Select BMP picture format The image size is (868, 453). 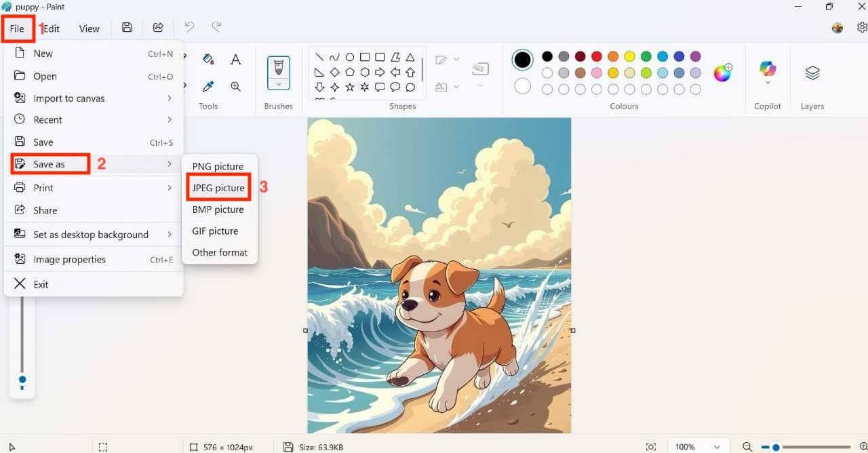point(218,210)
